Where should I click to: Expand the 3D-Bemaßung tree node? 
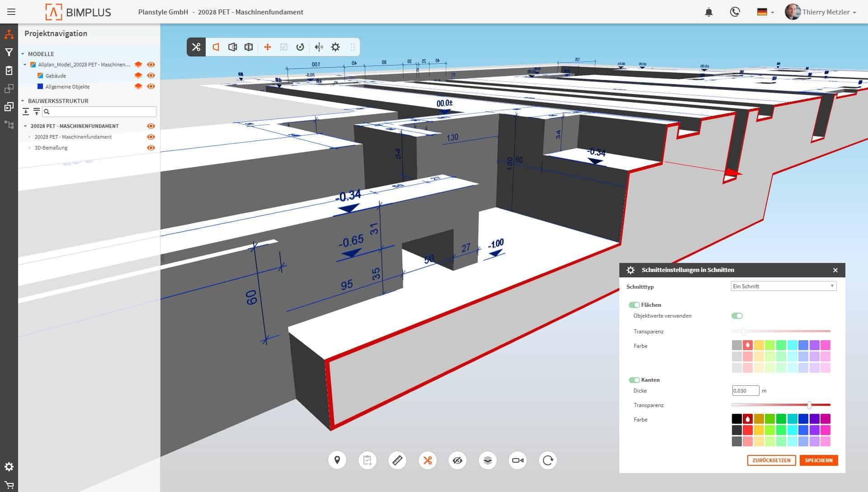click(30, 148)
